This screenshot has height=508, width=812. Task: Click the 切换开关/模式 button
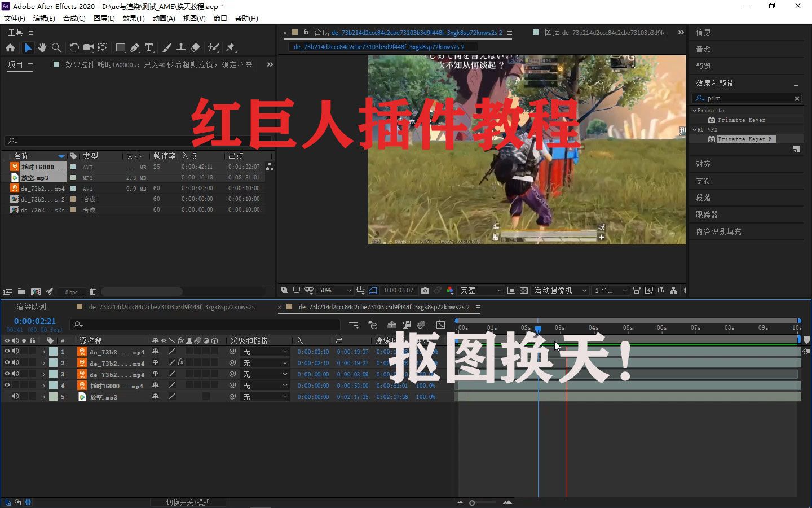(188, 502)
